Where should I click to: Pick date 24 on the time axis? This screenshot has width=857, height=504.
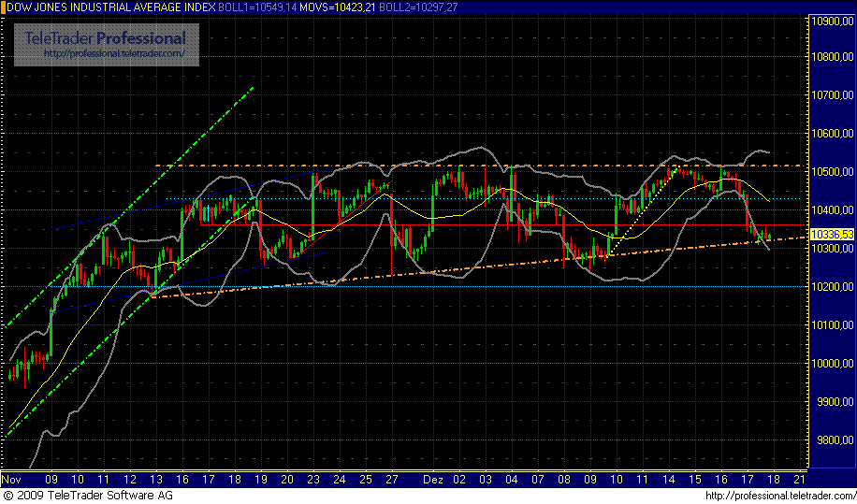tap(340, 480)
